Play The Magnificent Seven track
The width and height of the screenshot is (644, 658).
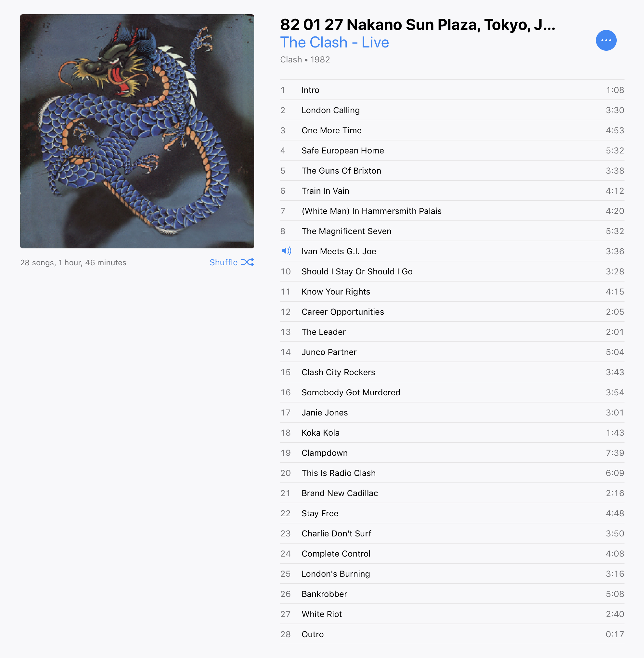click(x=452, y=231)
